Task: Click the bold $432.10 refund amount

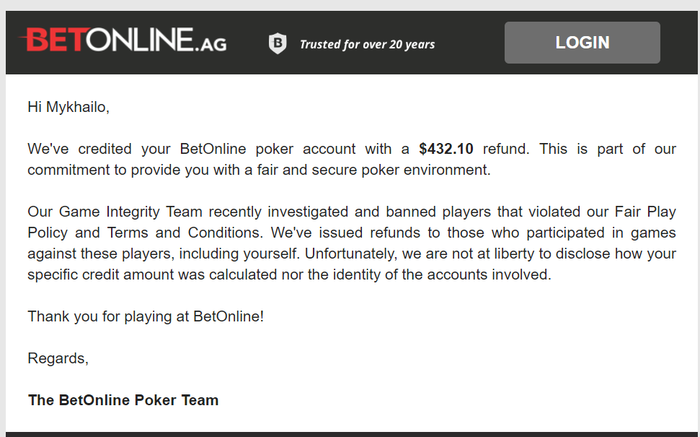Action: 447,149
